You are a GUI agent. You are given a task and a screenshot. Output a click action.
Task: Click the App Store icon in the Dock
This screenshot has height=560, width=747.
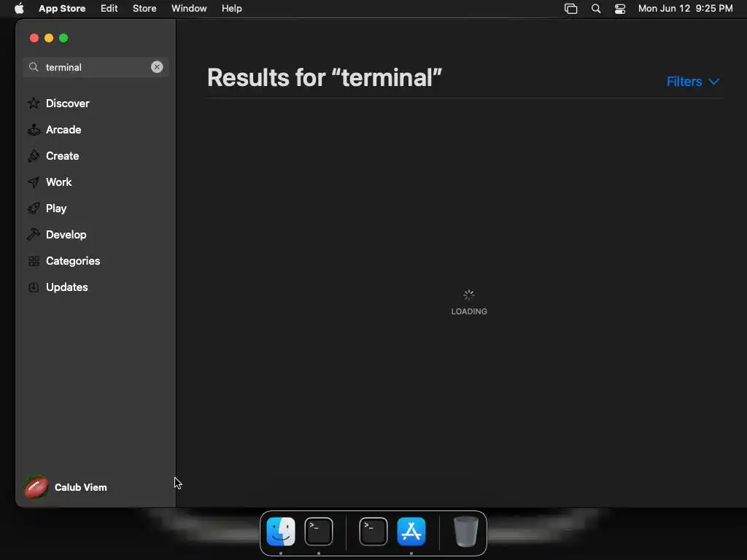411,532
